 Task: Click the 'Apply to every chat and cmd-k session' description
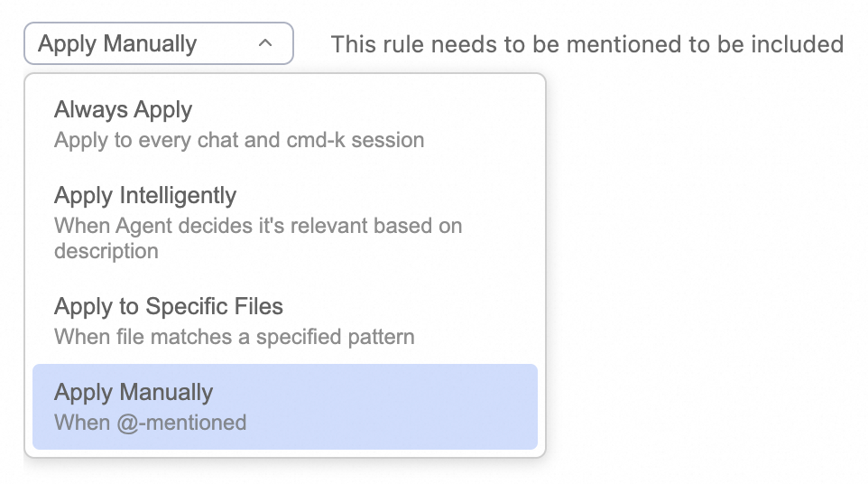(239, 140)
